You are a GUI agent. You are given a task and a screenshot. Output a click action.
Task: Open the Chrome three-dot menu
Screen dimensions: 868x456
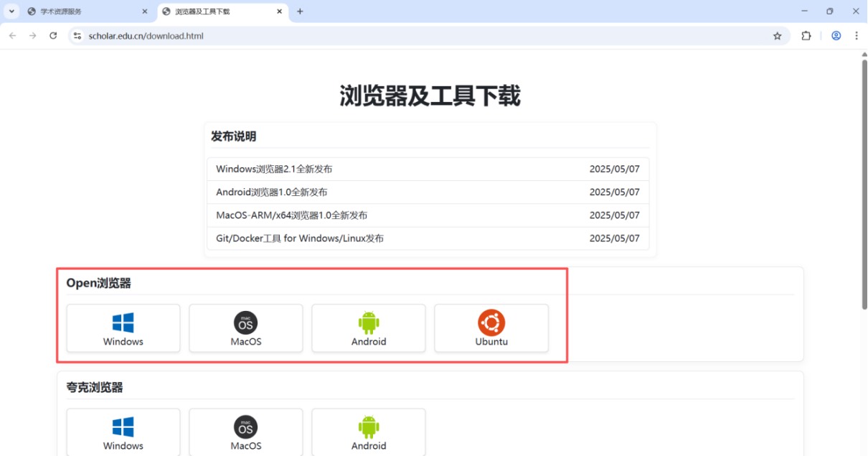point(857,36)
